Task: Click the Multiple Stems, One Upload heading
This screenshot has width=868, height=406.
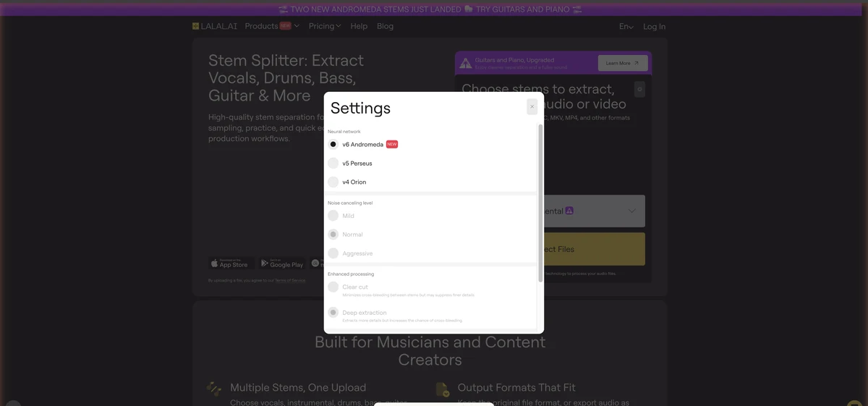Action: (x=298, y=387)
